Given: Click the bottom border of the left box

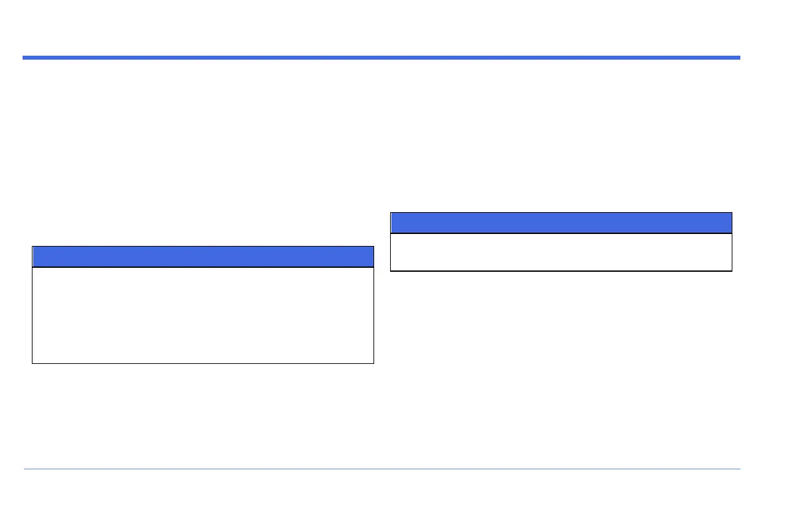Looking at the screenshot, I should coord(202,363).
